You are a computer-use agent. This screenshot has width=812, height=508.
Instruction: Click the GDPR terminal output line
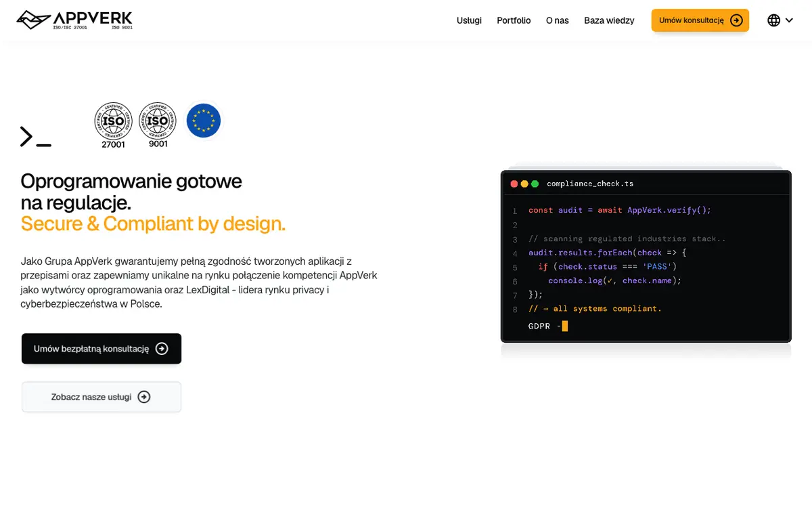click(548, 326)
